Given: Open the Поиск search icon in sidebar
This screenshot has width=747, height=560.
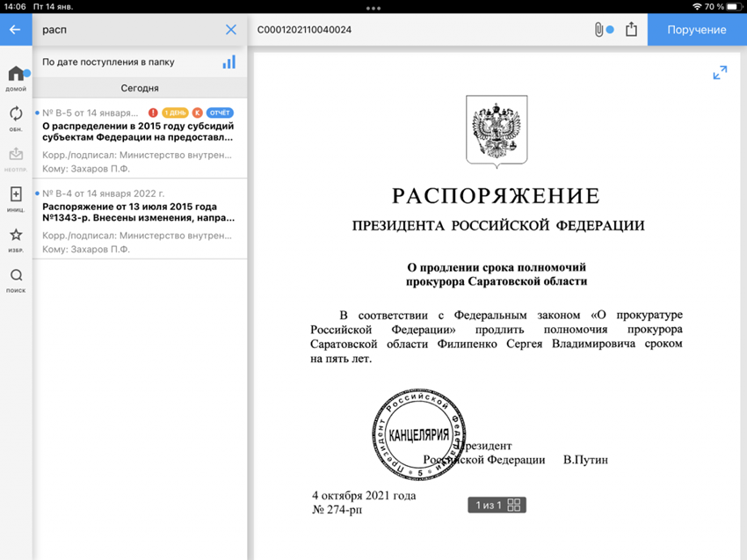Looking at the screenshot, I should tap(16, 280).
